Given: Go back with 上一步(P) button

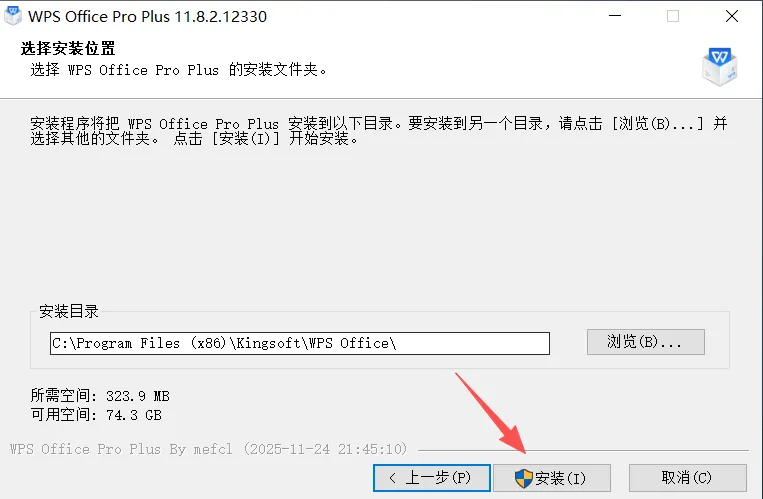Looking at the screenshot, I should pos(432,478).
